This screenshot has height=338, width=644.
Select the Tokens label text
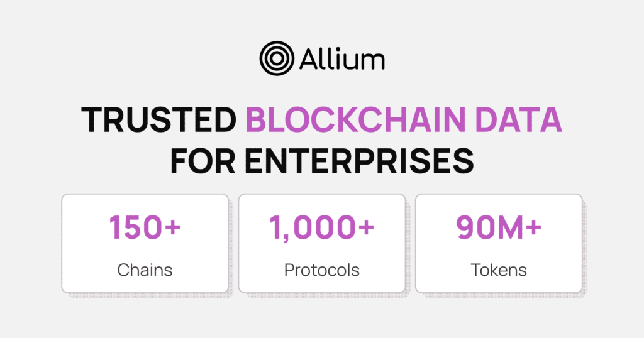tap(498, 270)
